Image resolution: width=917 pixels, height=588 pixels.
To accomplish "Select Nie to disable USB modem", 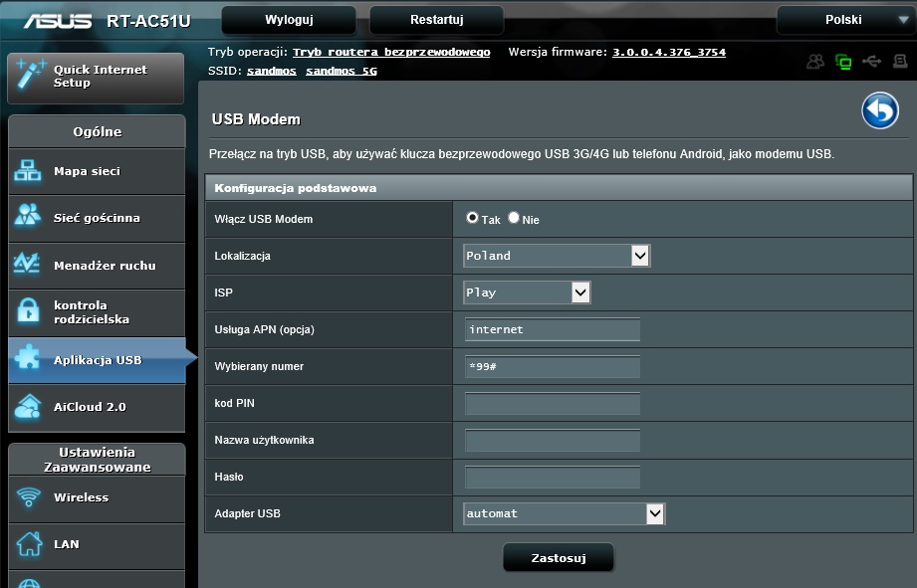I will click(x=514, y=218).
